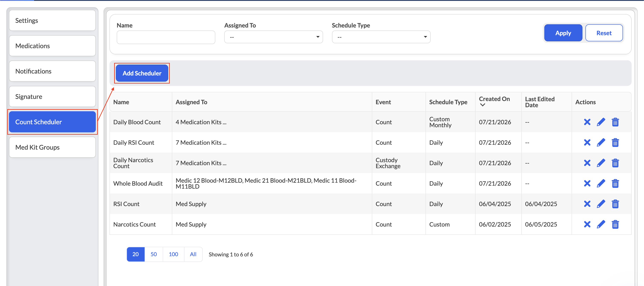The image size is (644, 286).
Task: Show 20 rows per page
Action: (135, 254)
